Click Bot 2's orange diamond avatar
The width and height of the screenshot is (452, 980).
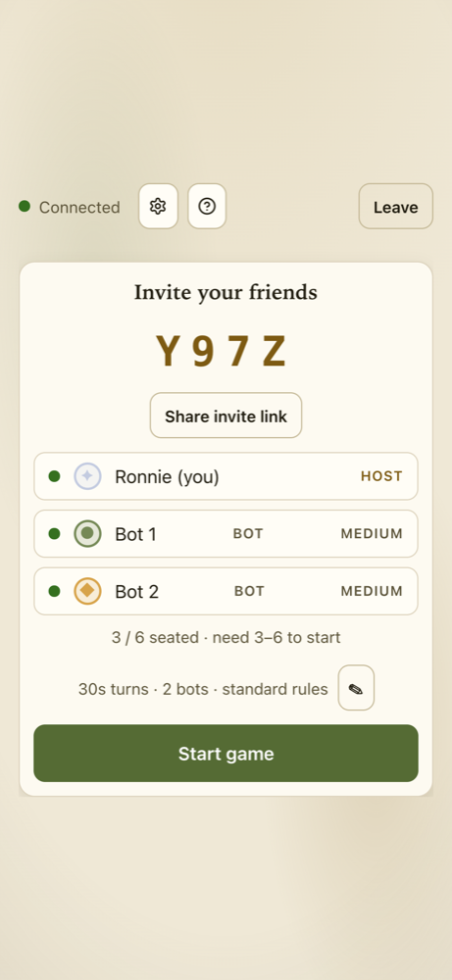point(87,591)
